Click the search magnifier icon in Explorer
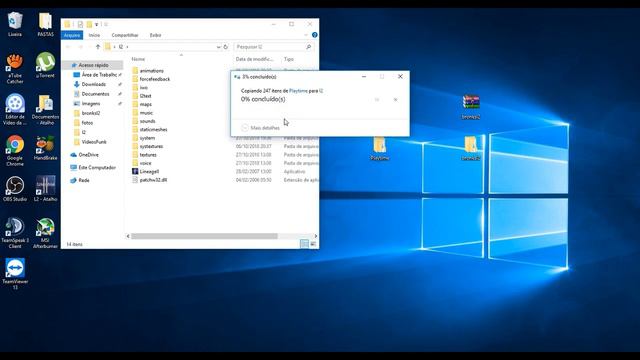 point(309,47)
